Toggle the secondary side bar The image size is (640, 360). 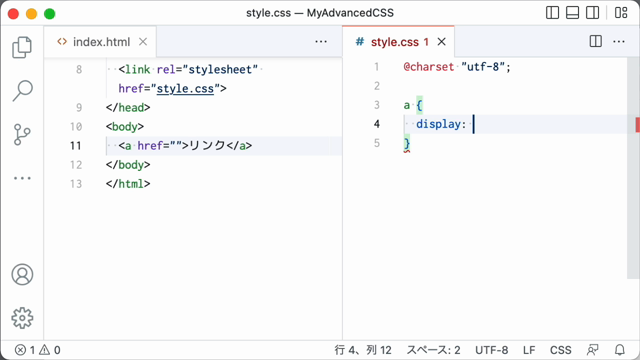tap(592, 13)
